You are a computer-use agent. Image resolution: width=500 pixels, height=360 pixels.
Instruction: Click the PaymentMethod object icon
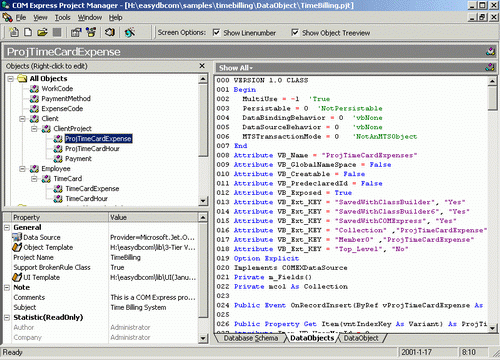click(34, 99)
